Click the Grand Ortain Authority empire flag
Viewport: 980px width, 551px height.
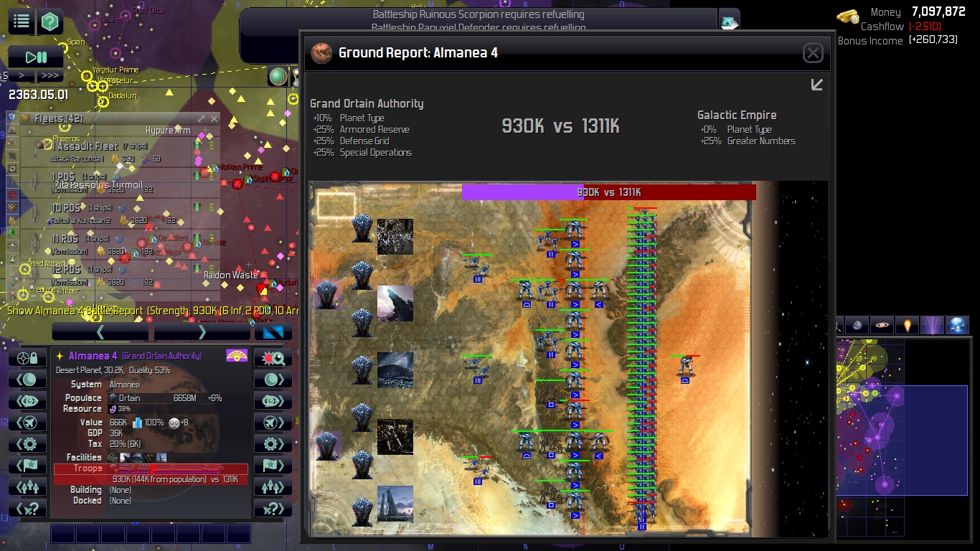coord(237,356)
